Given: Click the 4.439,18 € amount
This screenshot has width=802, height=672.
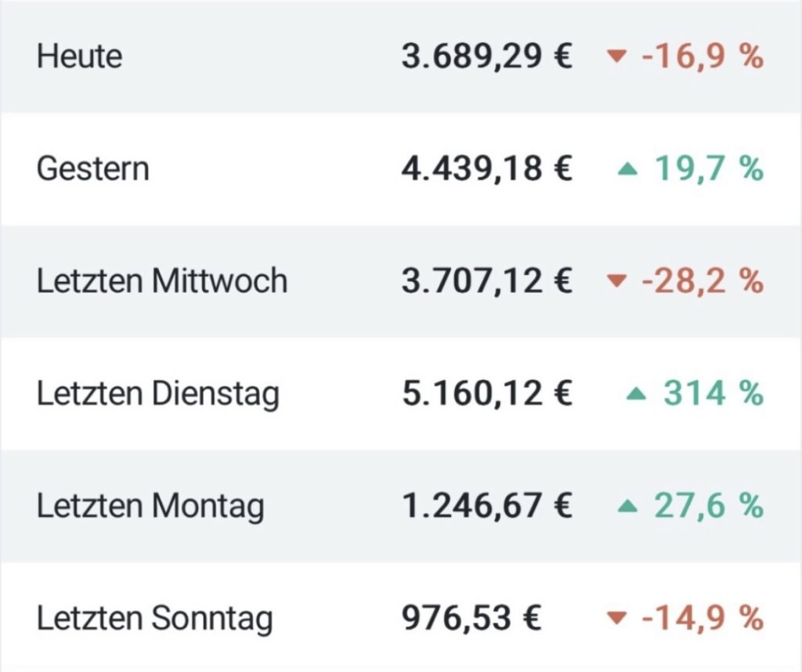Looking at the screenshot, I should (486, 168).
